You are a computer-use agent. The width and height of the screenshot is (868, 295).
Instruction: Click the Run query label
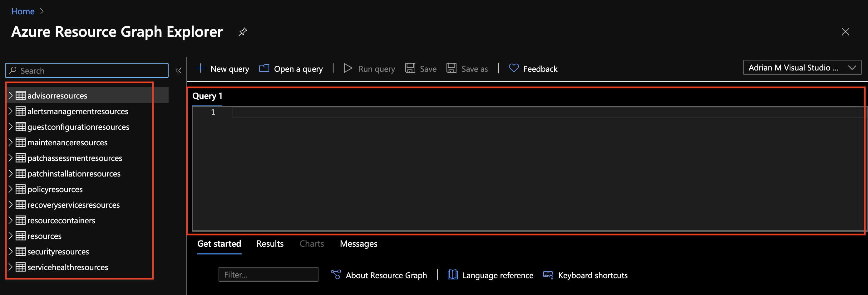tap(376, 69)
